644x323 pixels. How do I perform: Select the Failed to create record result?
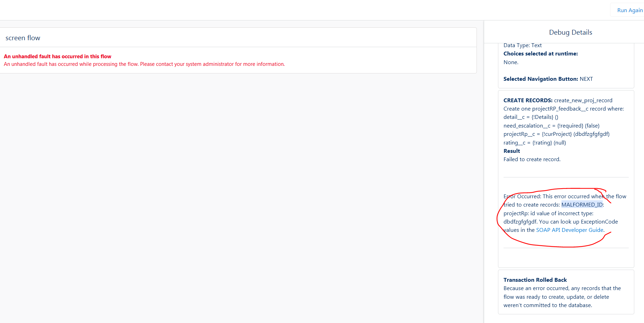pyautogui.click(x=532, y=159)
